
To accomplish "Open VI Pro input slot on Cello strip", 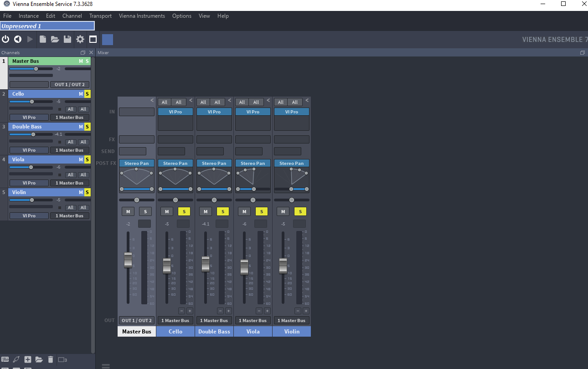I will point(175,112).
